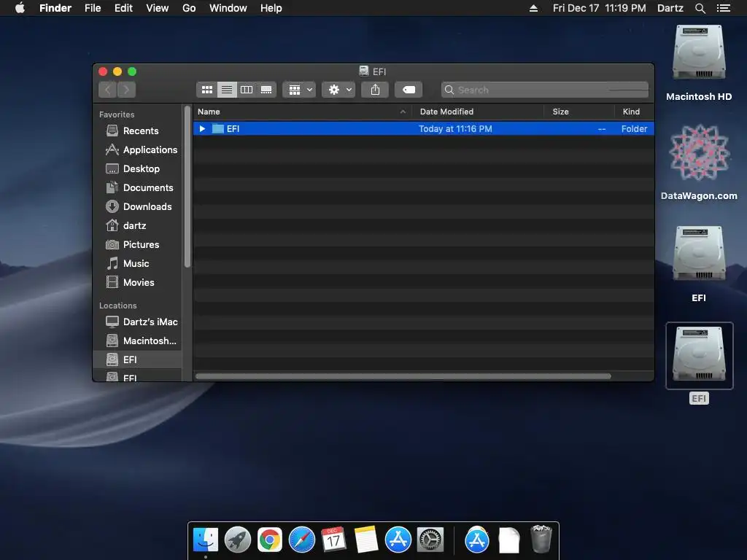Open Desktop in the sidebar

(x=138, y=168)
